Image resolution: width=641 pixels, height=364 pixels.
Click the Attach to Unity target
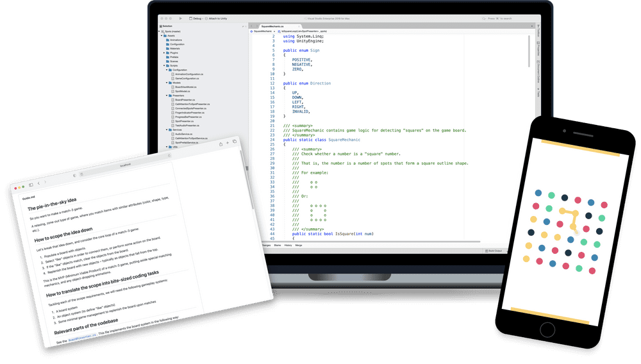click(x=217, y=19)
